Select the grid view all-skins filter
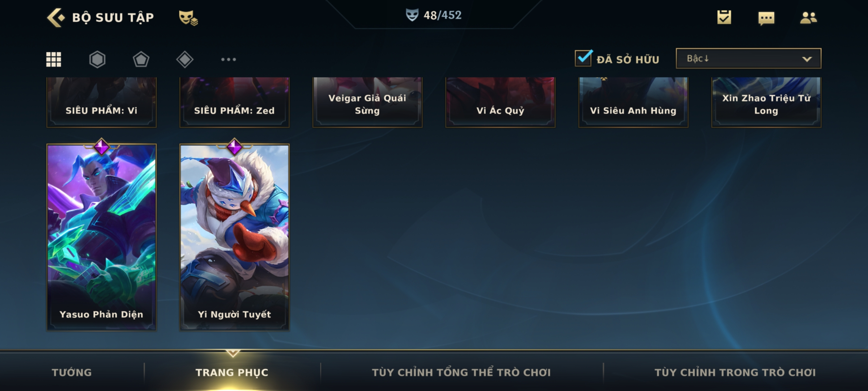Image resolution: width=868 pixels, height=391 pixels. [x=54, y=59]
